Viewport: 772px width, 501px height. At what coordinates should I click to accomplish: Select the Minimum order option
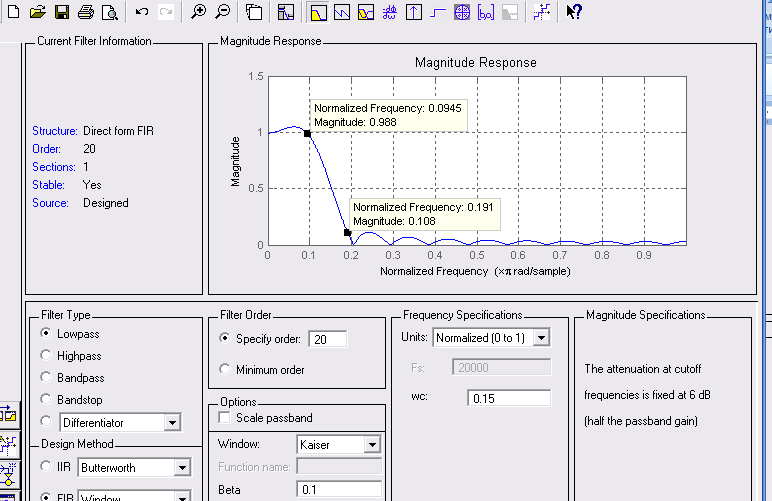point(225,369)
